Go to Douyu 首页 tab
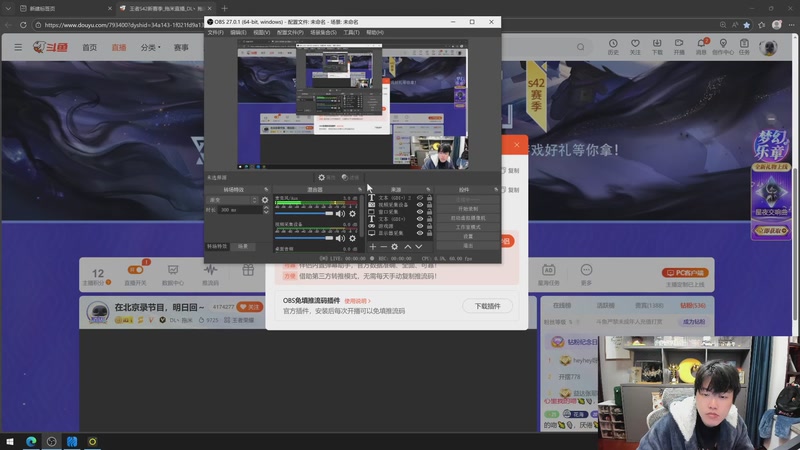 pyautogui.click(x=89, y=47)
